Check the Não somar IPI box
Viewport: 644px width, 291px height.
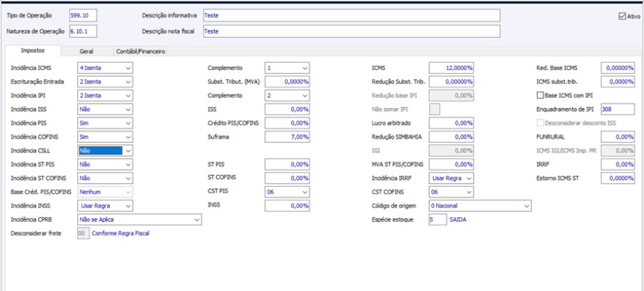point(435,109)
